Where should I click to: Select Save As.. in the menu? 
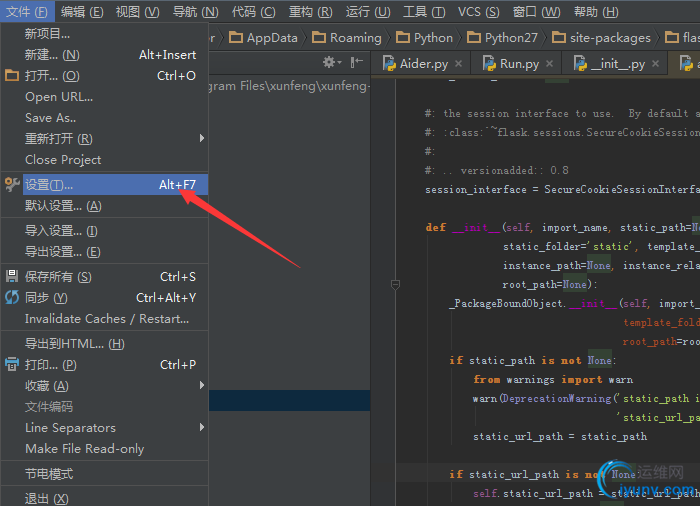[104, 117]
